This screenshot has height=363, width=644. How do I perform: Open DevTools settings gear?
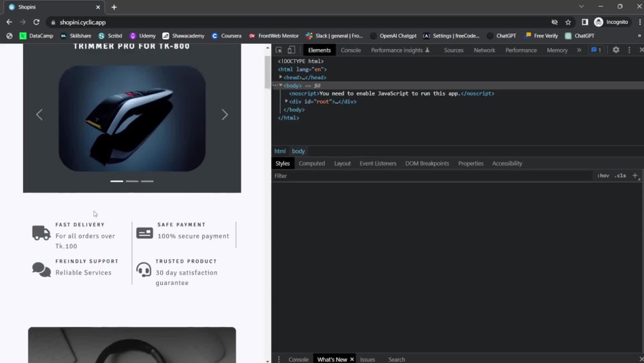[616, 50]
